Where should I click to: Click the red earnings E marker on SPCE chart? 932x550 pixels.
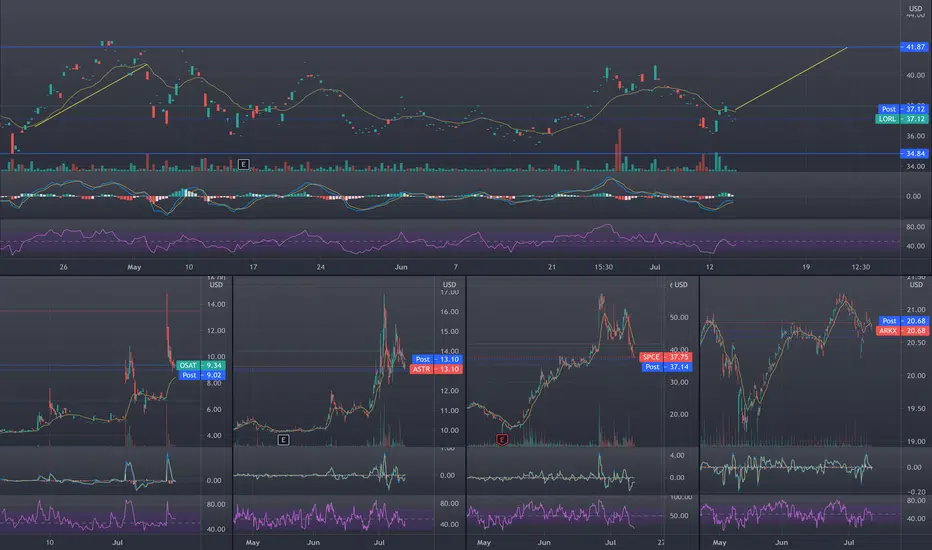502,440
